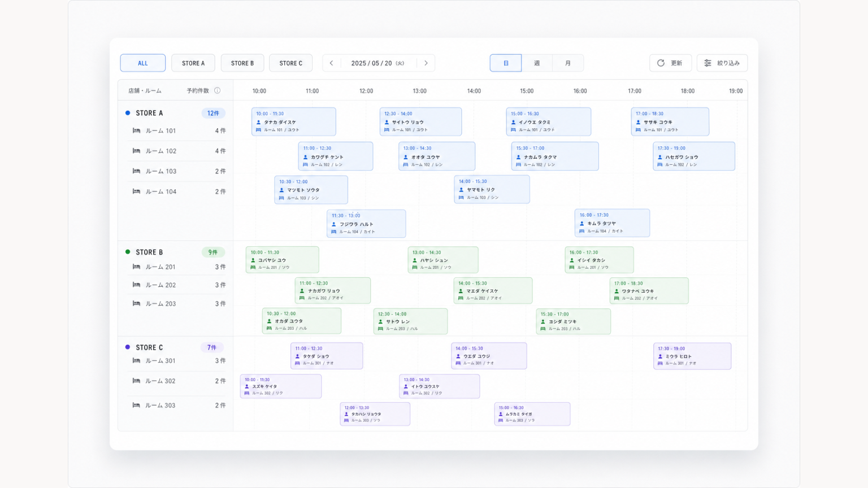Select the ALL stores filter tab
868x488 pixels.
click(x=143, y=63)
